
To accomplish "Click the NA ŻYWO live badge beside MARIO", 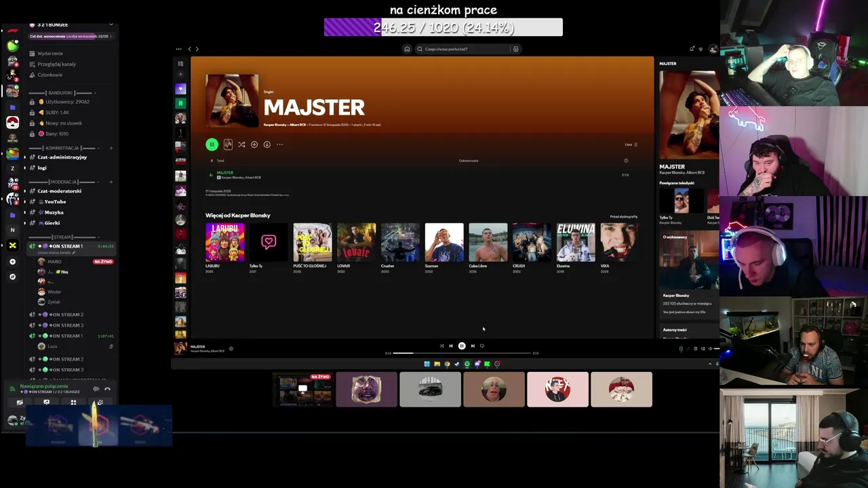I will point(103,262).
